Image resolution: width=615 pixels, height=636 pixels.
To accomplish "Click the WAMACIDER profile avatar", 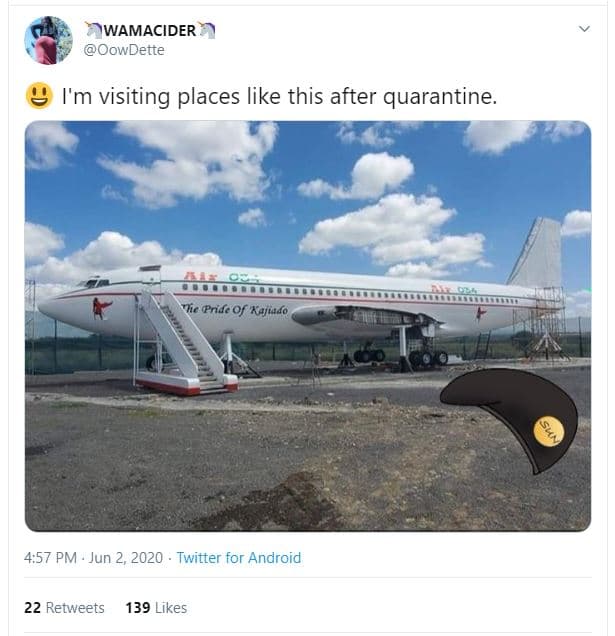I will pos(48,40).
